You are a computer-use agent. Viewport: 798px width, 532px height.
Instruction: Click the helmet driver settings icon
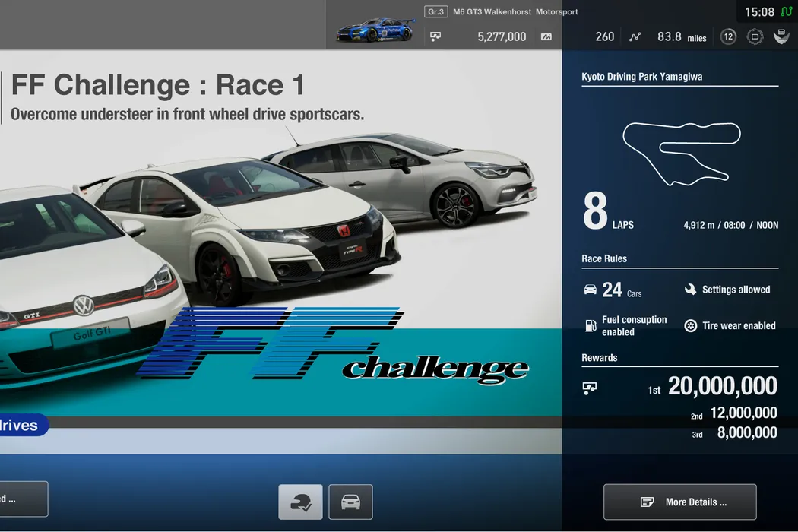click(x=301, y=502)
